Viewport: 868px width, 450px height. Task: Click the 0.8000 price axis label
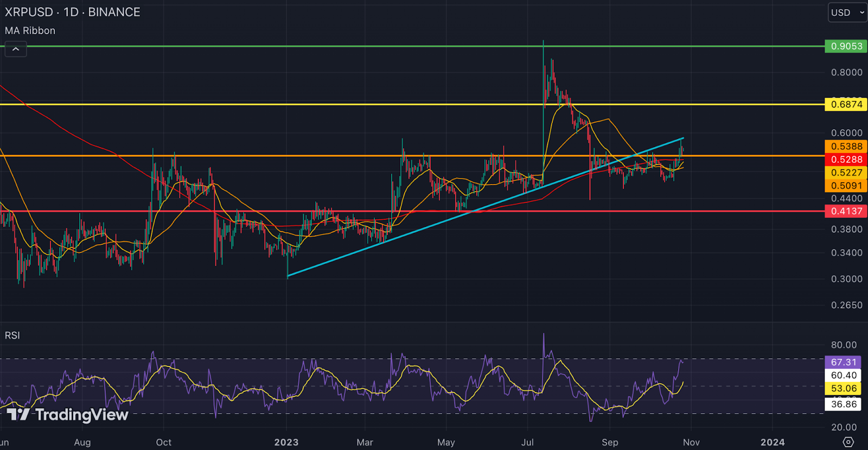[x=846, y=72]
